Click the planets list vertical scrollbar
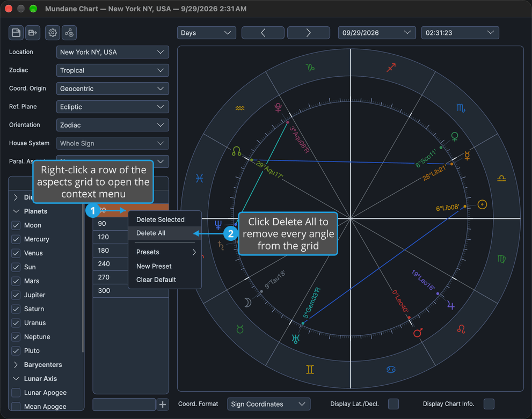The width and height of the screenshot is (532, 419). click(83, 278)
